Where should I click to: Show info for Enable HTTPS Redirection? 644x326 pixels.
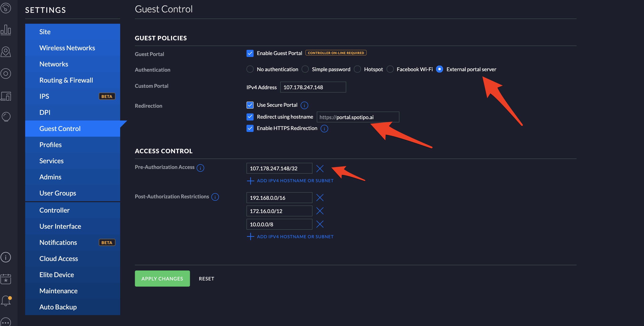click(324, 129)
